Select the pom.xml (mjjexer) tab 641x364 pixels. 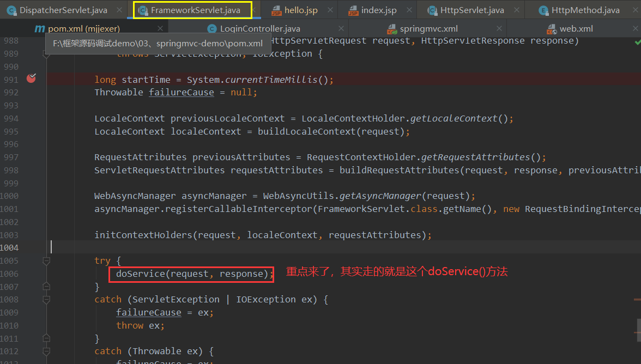point(84,28)
